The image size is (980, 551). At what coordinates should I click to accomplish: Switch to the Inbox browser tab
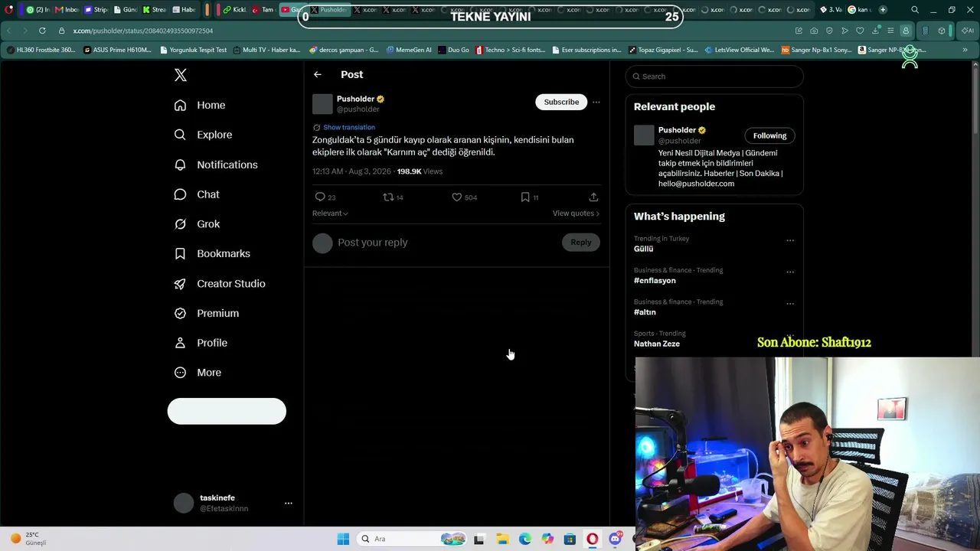(x=67, y=10)
